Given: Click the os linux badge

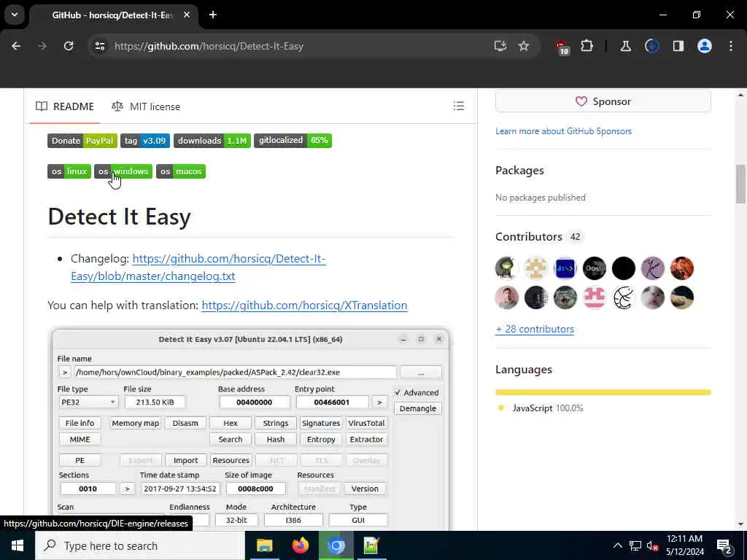Looking at the screenshot, I should click(69, 171).
